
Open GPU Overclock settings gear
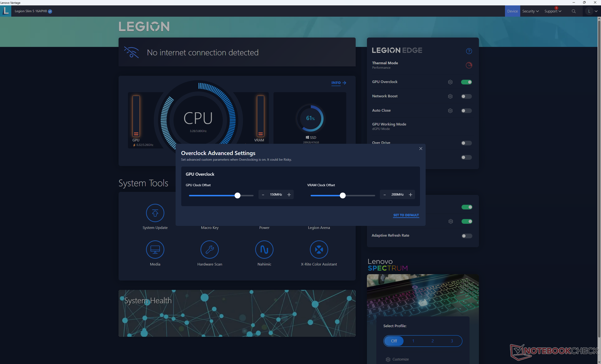pos(450,82)
